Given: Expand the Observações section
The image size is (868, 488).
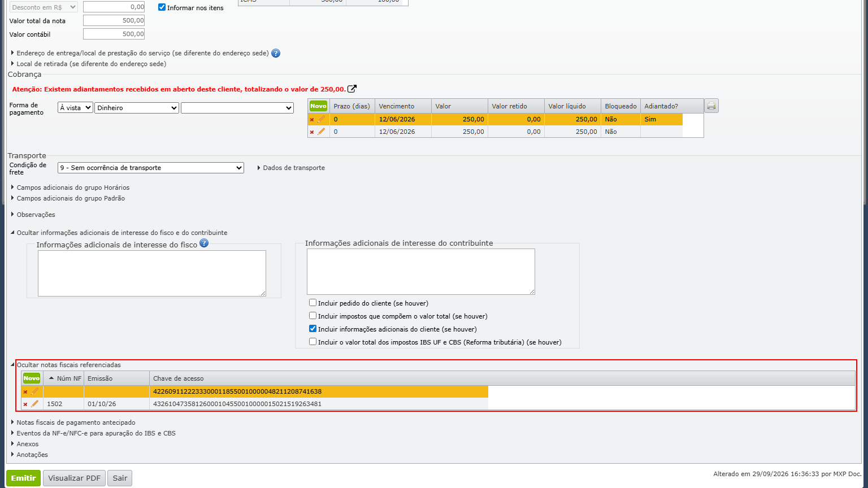Looking at the screenshot, I should [36, 215].
